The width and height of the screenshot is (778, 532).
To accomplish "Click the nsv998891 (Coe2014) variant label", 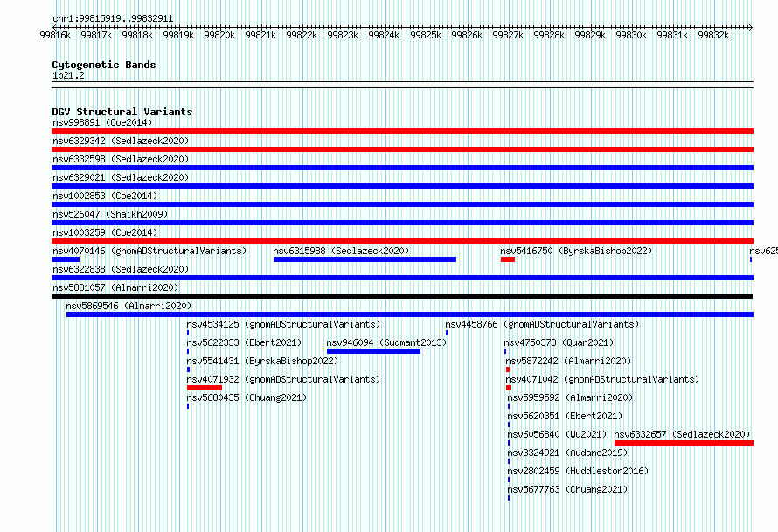I will click(x=102, y=122).
